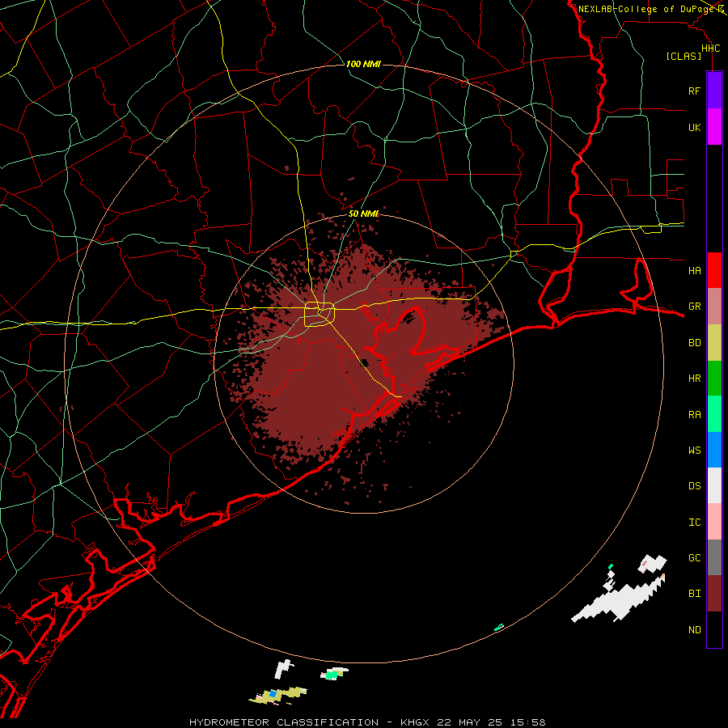This screenshot has height=728, width=728.
Task: Click the yellow Houston loop highway square
Action: [320, 315]
